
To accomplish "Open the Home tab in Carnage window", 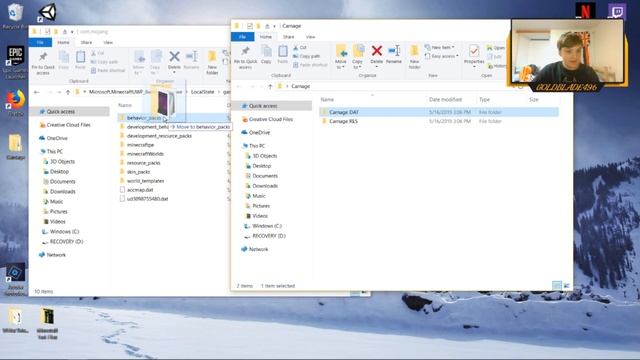I will coord(266,37).
